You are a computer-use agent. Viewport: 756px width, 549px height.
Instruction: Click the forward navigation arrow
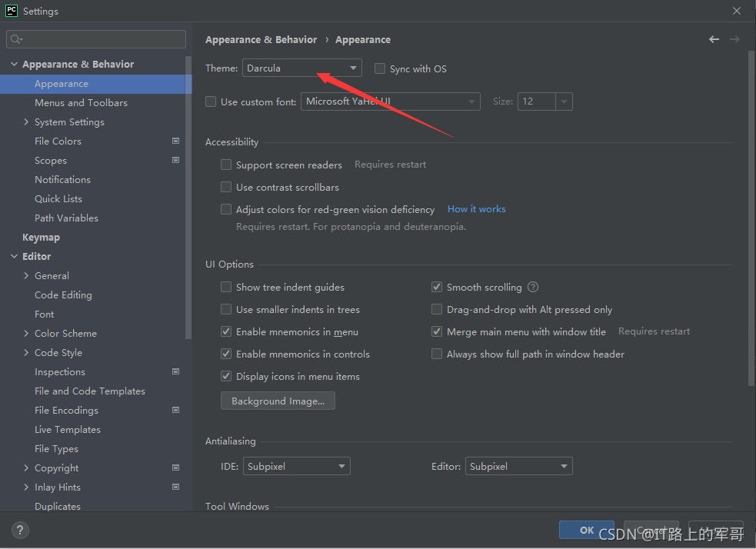pyautogui.click(x=734, y=39)
